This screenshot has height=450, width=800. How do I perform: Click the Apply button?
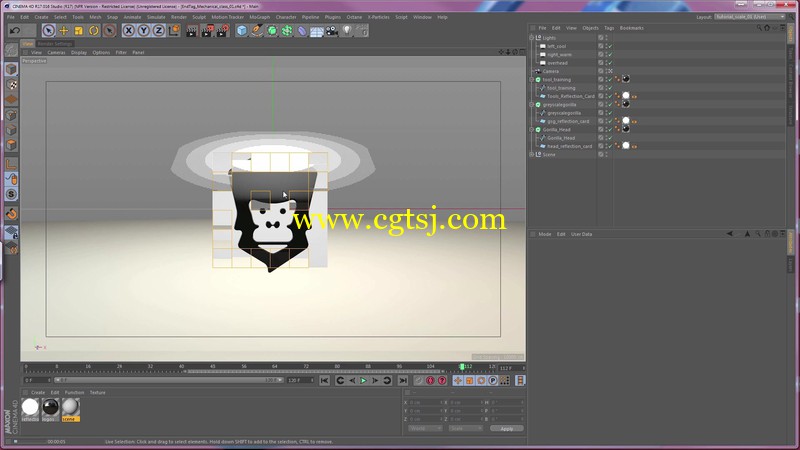pyautogui.click(x=507, y=429)
